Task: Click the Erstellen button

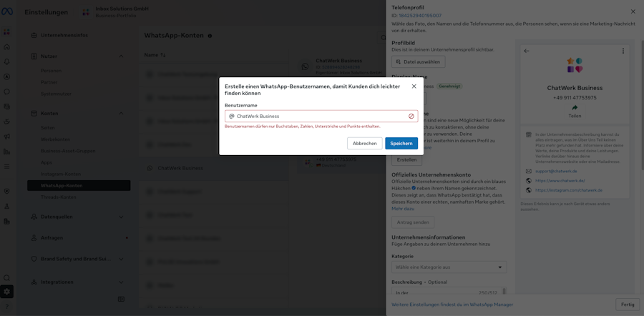Action: pyautogui.click(x=406, y=159)
